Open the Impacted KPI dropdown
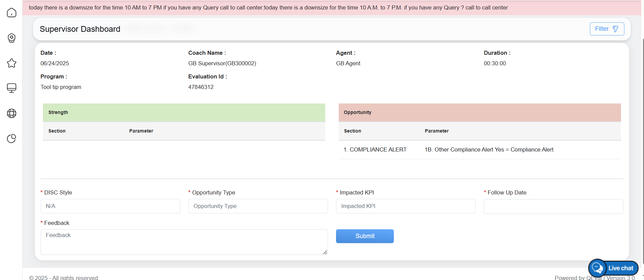 coord(405,206)
